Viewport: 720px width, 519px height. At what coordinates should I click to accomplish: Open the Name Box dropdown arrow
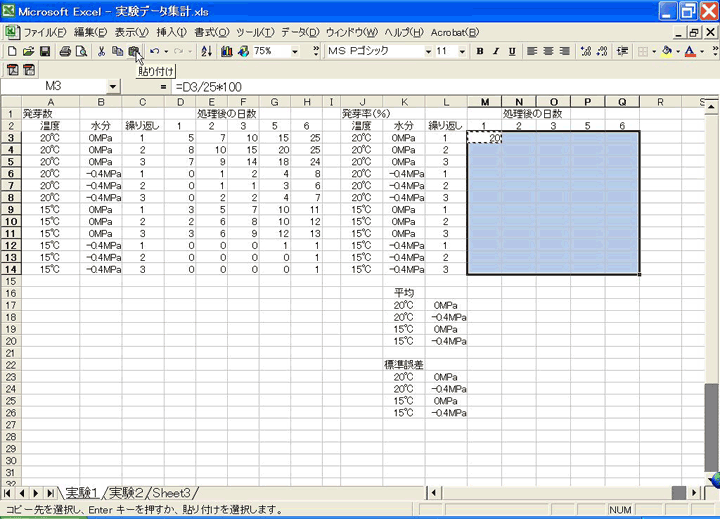[x=112, y=87]
